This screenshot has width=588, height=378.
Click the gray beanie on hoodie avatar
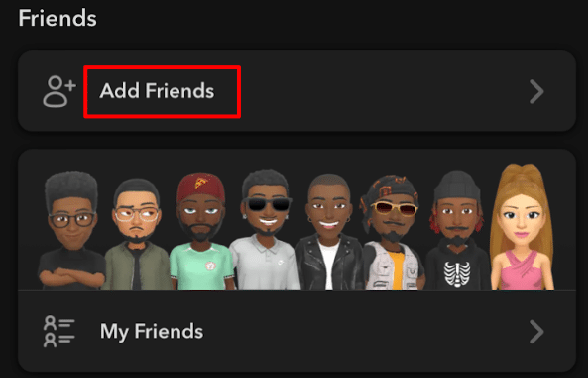tap(457, 187)
